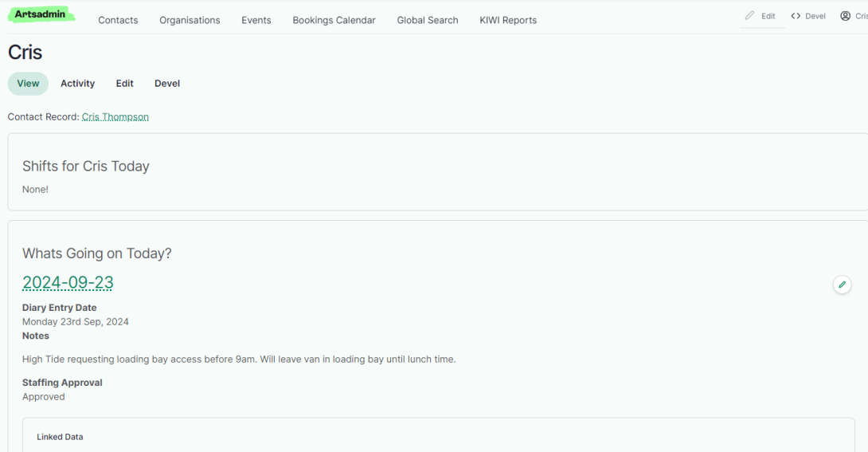Click the 'Notes' label
Image resolution: width=868 pixels, height=452 pixels.
tap(35, 336)
